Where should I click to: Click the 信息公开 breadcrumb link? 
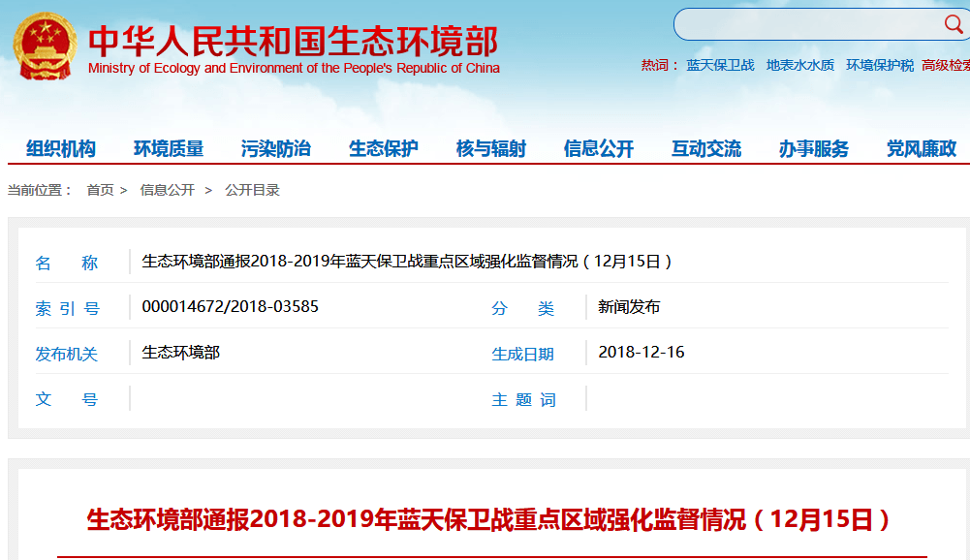coord(167,190)
